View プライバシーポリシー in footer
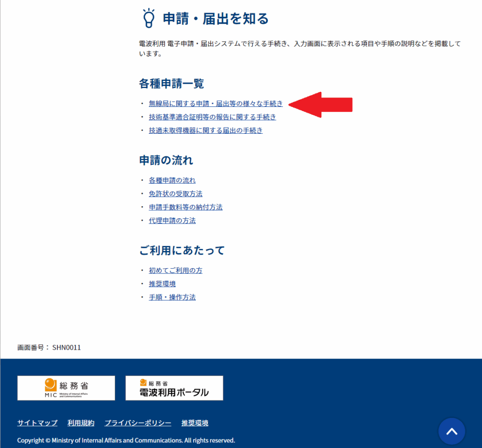This screenshot has height=448, width=482. tap(138, 423)
